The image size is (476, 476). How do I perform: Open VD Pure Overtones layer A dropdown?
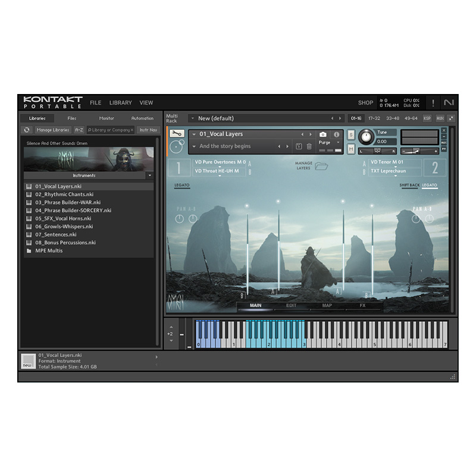[x=220, y=162]
